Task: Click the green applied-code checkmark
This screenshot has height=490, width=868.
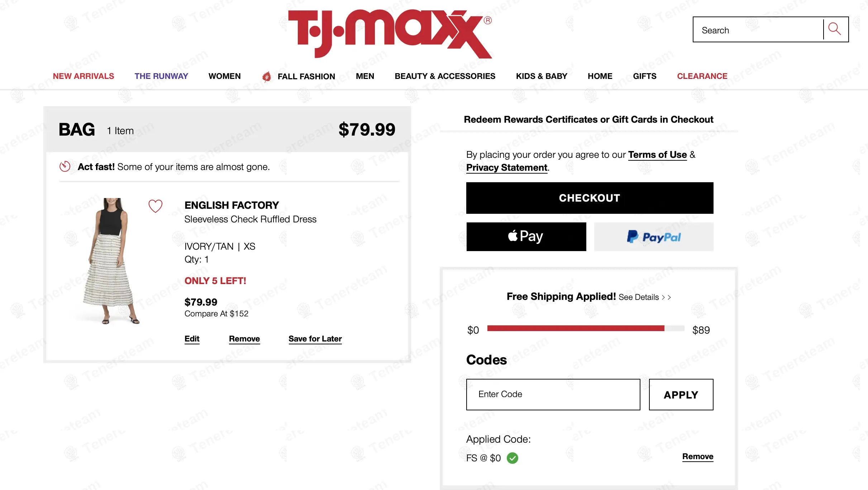Action: click(x=512, y=458)
